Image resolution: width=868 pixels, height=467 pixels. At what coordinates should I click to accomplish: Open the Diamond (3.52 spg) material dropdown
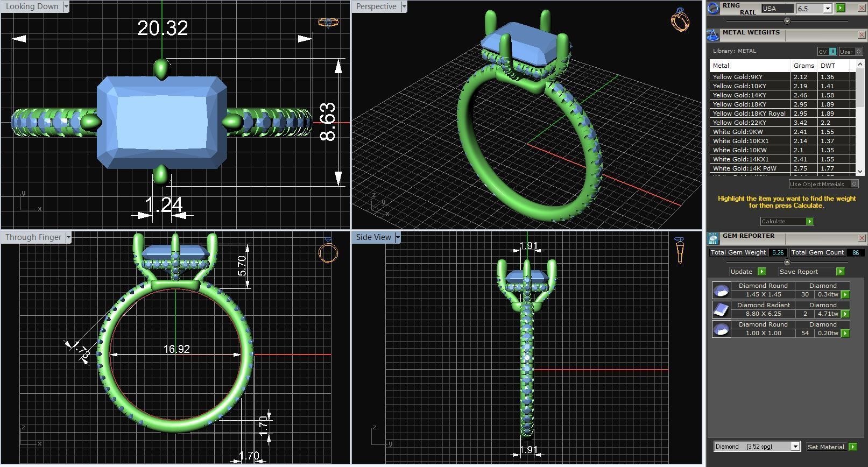click(x=795, y=447)
